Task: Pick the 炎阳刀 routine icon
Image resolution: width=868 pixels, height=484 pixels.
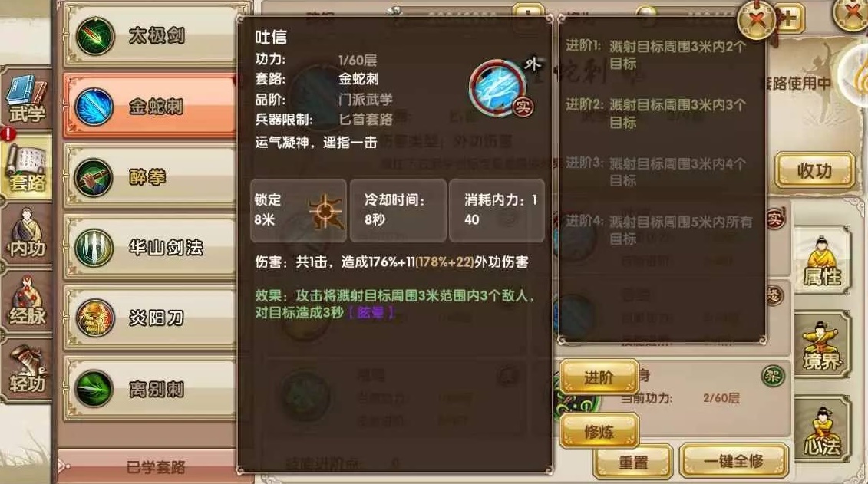Action: point(94,318)
